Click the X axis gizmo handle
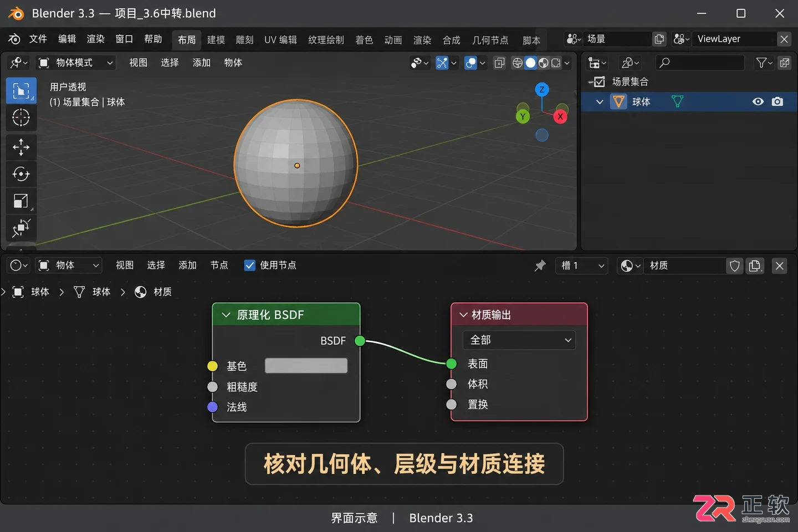 coord(560,116)
